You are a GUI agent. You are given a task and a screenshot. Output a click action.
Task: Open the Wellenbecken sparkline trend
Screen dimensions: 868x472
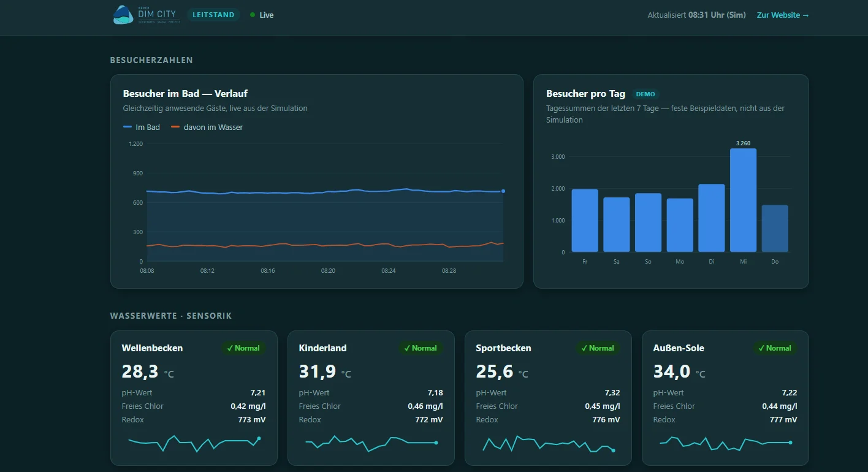point(194,443)
